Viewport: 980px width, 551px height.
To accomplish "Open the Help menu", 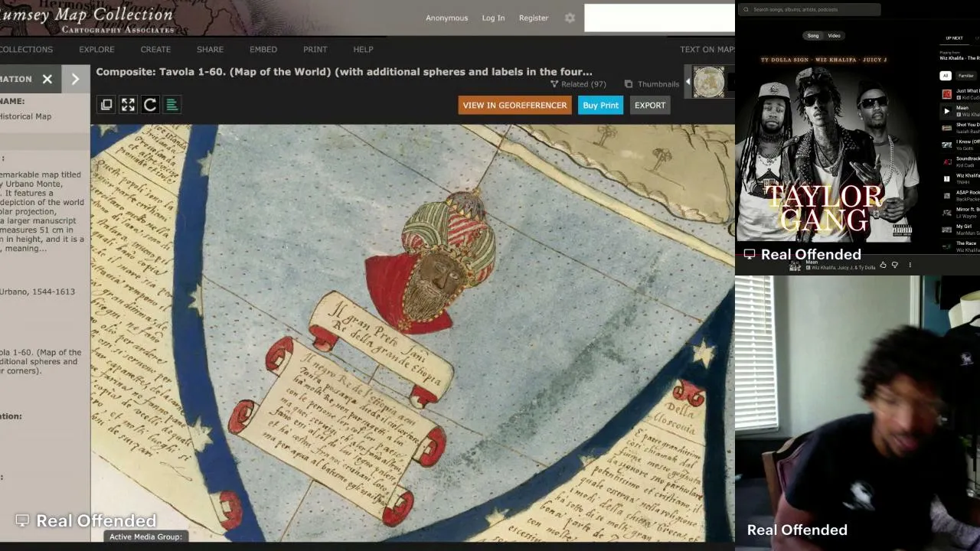I will pos(363,50).
